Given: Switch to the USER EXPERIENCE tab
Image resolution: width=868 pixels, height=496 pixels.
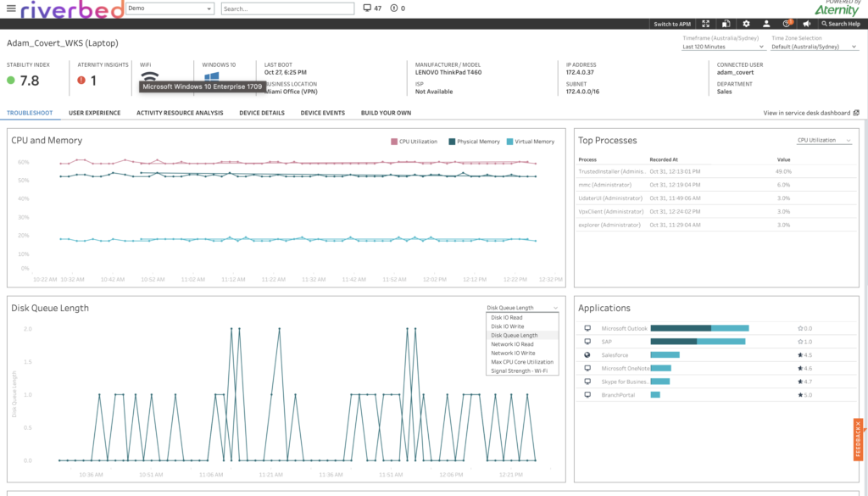Looking at the screenshot, I should pyautogui.click(x=96, y=112).
